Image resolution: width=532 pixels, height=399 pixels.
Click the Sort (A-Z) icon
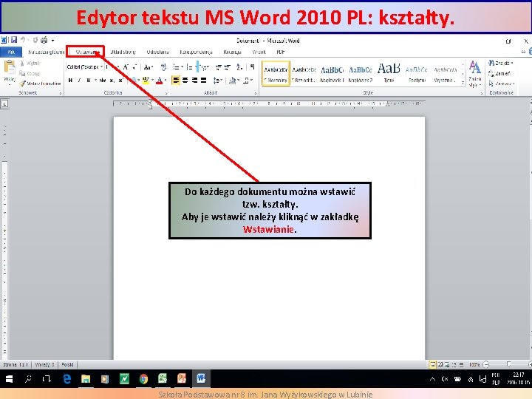point(239,66)
